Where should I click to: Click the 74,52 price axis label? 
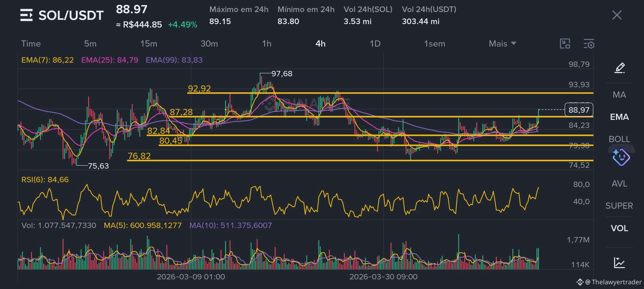[579, 165]
